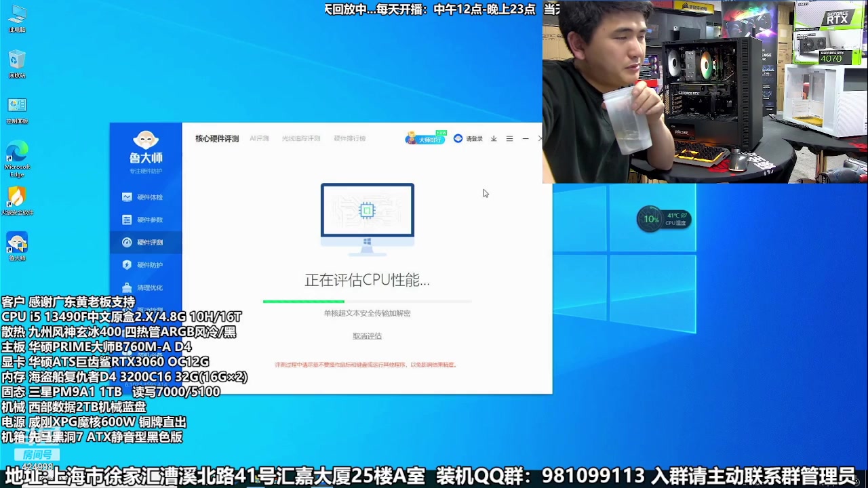Open 硬件体检 in the Ludashi sidebar

[x=145, y=197]
